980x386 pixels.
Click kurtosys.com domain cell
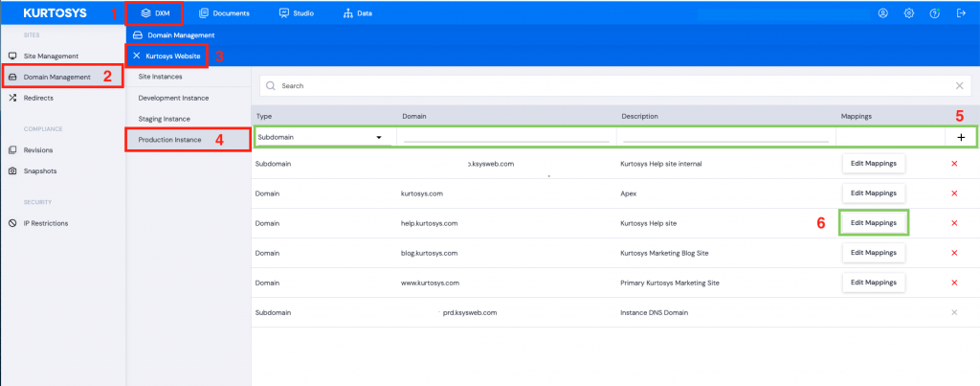422,193
